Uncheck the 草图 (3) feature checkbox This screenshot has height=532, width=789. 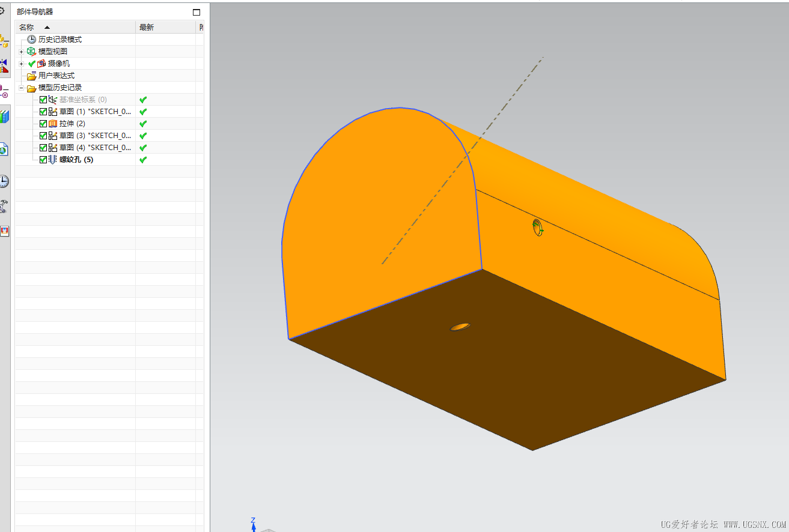click(x=43, y=136)
